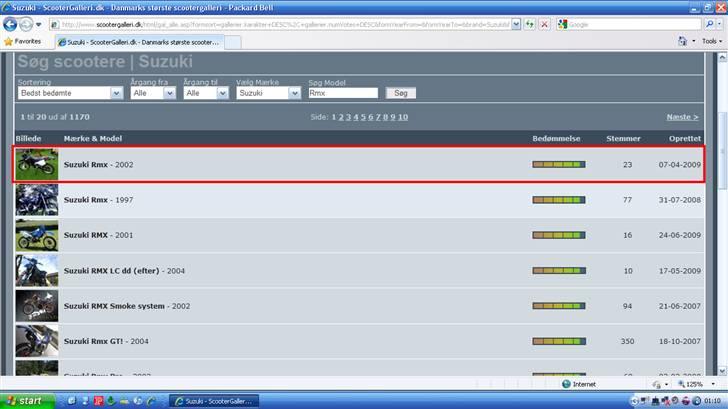Go to the Næste page link
This screenshot has width=728, height=409.
[x=683, y=117]
